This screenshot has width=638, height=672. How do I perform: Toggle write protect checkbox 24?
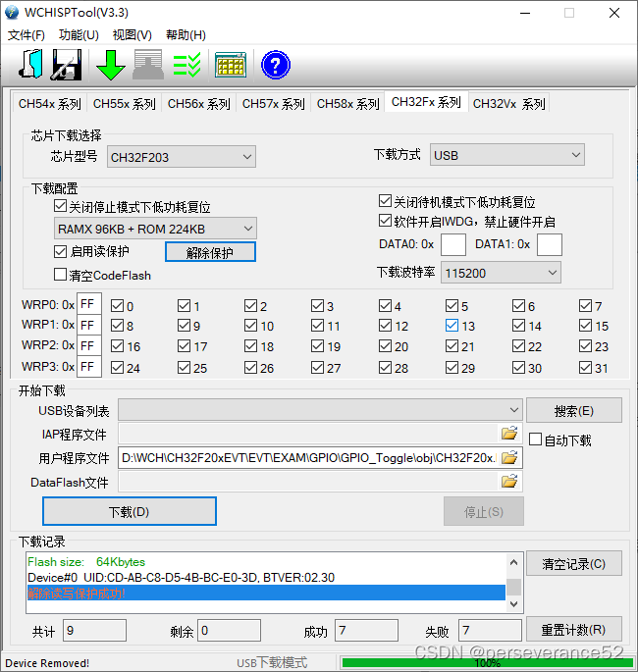117,367
